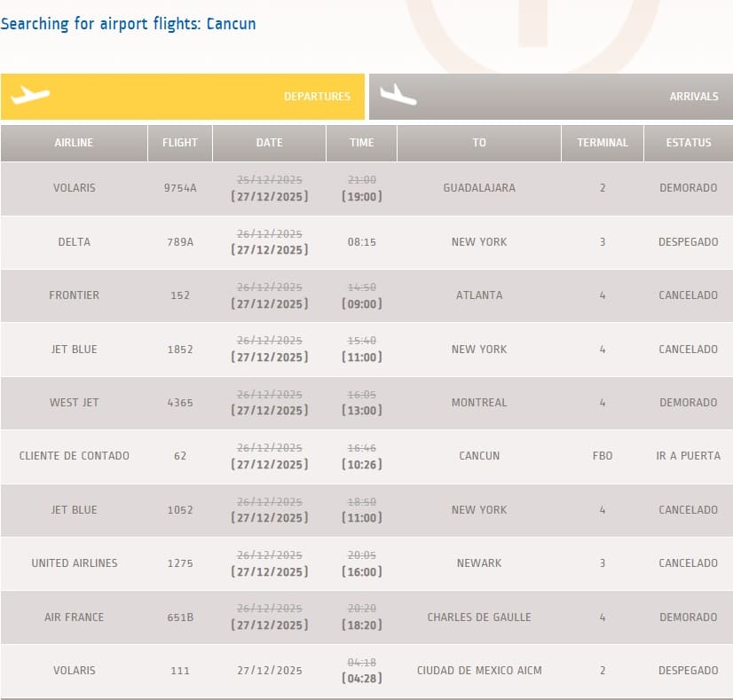Image resolution: width=733 pixels, height=700 pixels.
Task: Click the United Airlines name
Action: click(74, 563)
